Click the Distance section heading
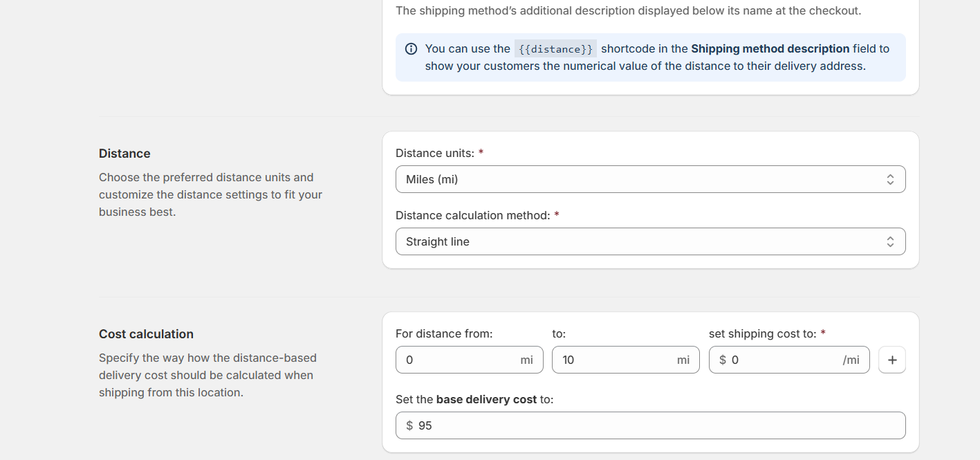This screenshot has width=980, height=460. [124, 153]
